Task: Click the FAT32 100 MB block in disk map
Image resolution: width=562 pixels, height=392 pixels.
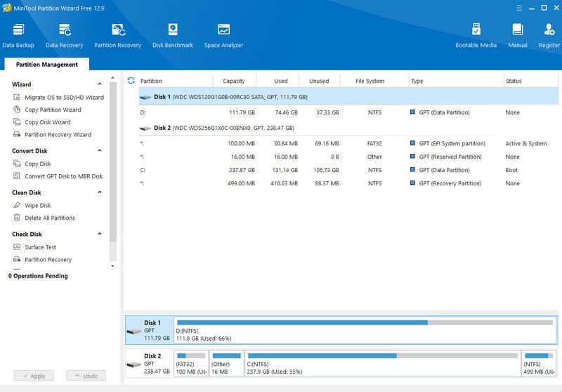Action: (191, 363)
